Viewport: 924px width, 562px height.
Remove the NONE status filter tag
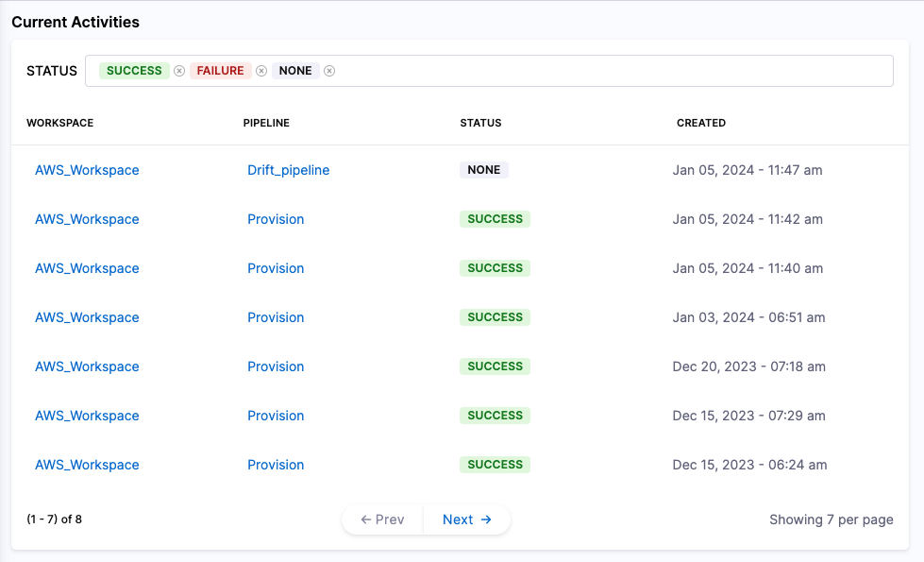coord(329,71)
